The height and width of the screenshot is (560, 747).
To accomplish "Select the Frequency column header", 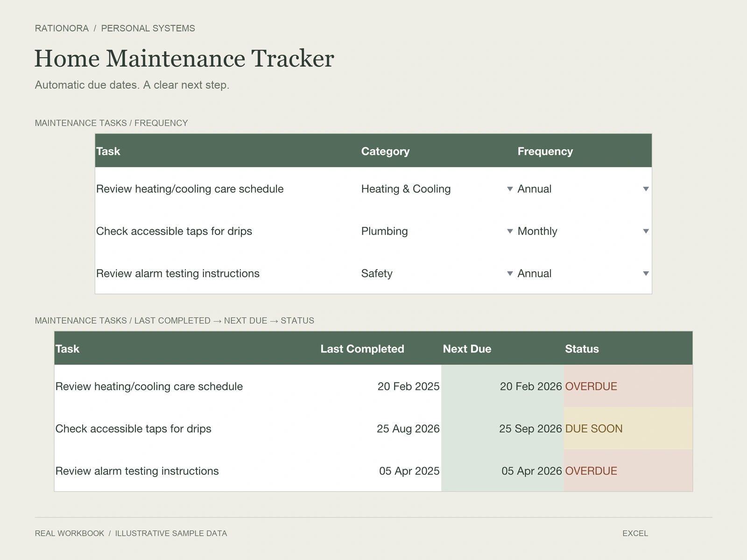I will [x=545, y=151].
